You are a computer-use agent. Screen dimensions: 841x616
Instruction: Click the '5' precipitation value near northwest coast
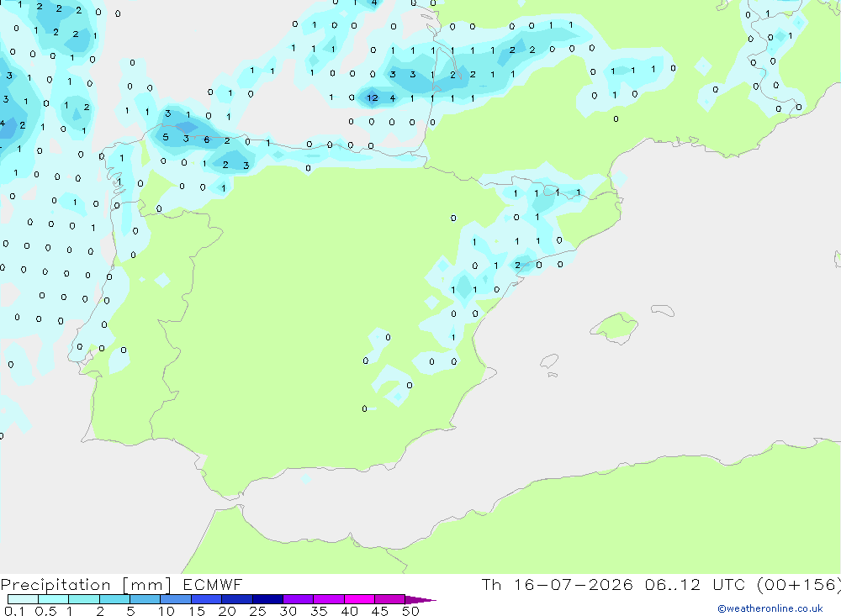[165, 137]
